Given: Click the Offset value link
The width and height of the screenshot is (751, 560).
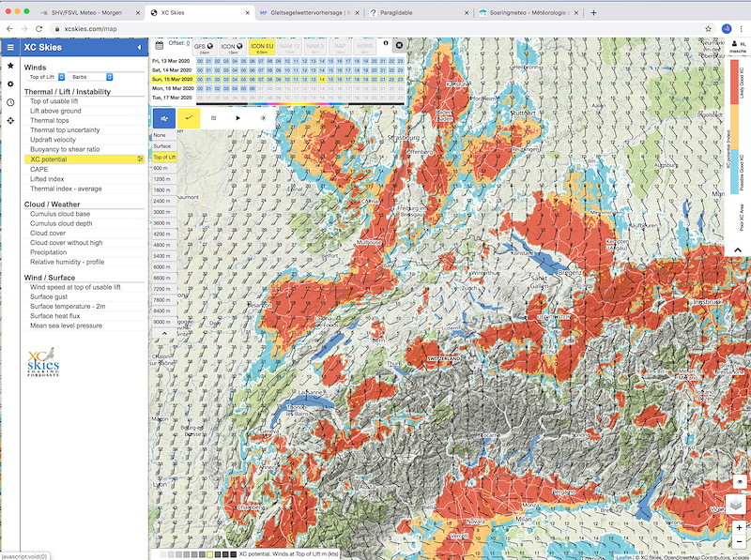Looking at the screenshot, I should click(x=188, y=43).
